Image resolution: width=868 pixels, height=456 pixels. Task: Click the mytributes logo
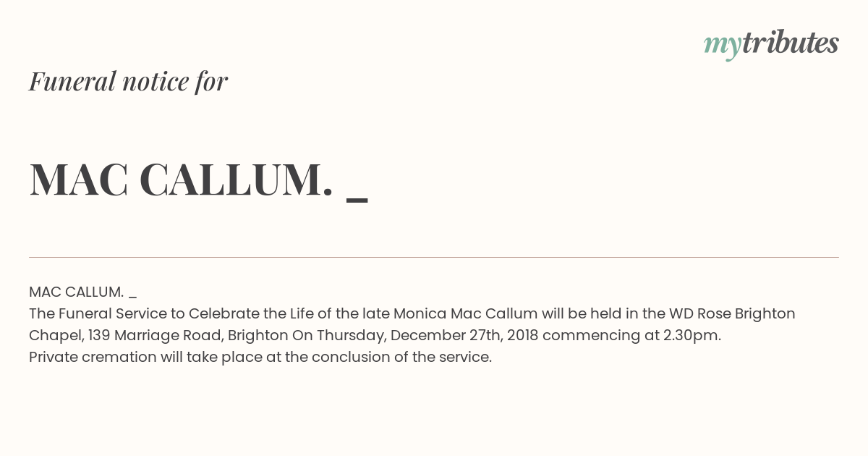771,44
